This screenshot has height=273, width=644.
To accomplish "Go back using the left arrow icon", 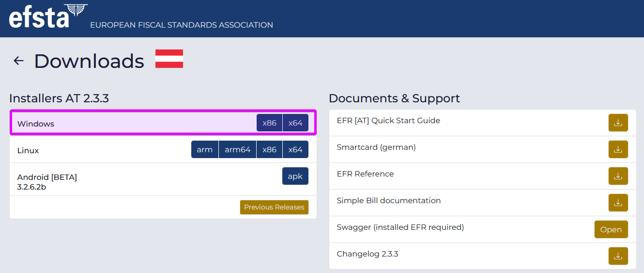I will [18, 61].
